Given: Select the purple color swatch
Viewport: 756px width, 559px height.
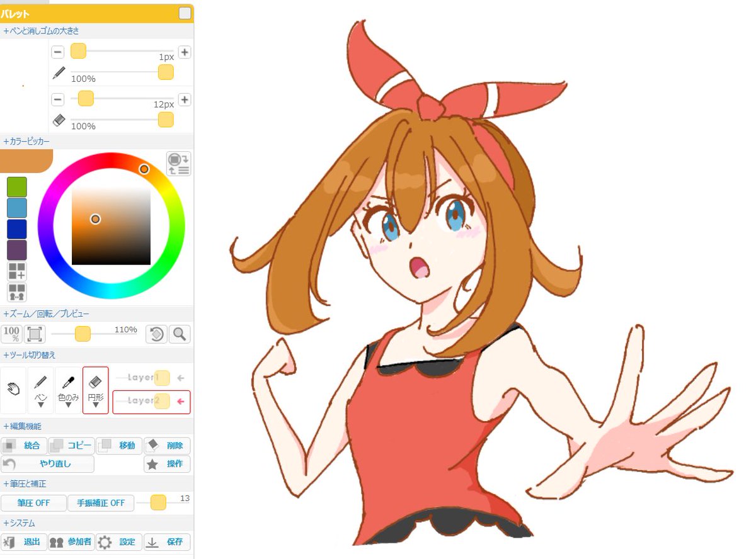Looking at the screenshot, I should (17, 250).
